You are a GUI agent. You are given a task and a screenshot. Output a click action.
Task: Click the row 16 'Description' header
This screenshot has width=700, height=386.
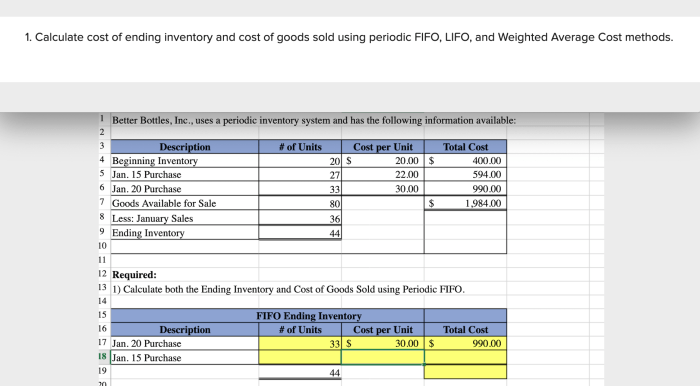184,329
